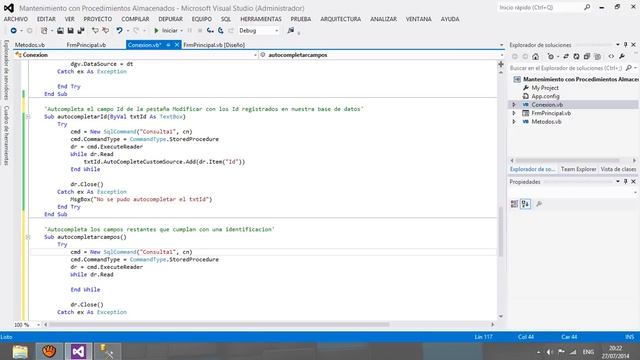Toggle auto-hide pin of Propiedades panel
This screenshot has width=640, height=360.
tap(625, 182)
